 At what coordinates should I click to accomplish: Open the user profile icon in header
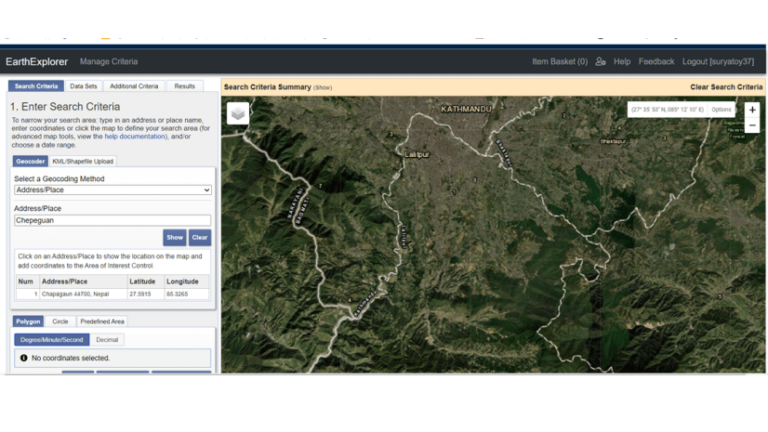[x=600, y=62]
